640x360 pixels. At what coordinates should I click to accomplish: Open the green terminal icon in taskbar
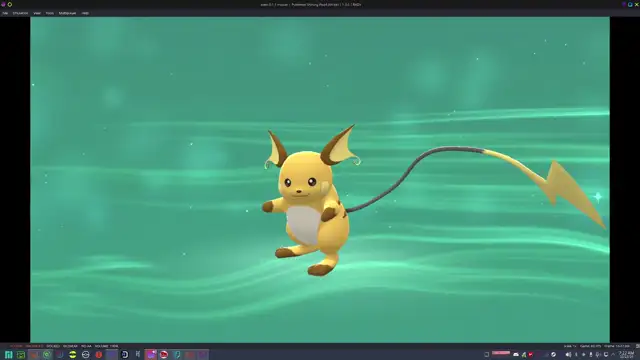[21, 355]
